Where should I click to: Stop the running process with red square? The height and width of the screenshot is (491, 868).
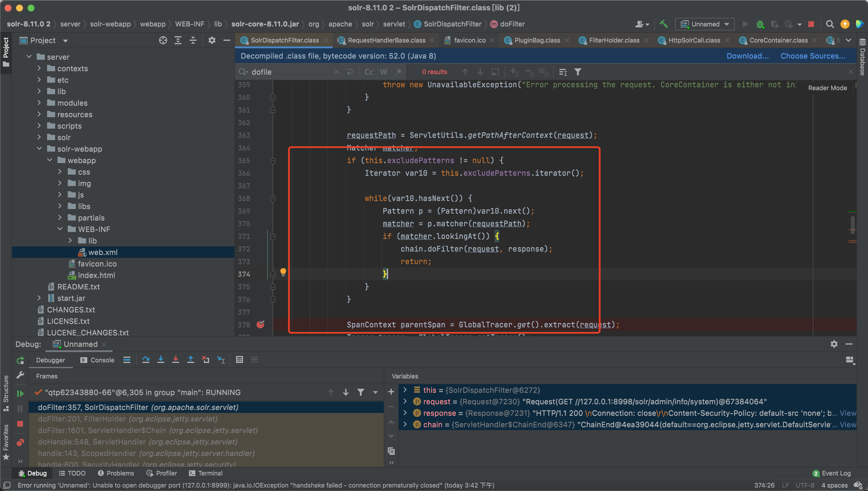(x=811, y=24)
